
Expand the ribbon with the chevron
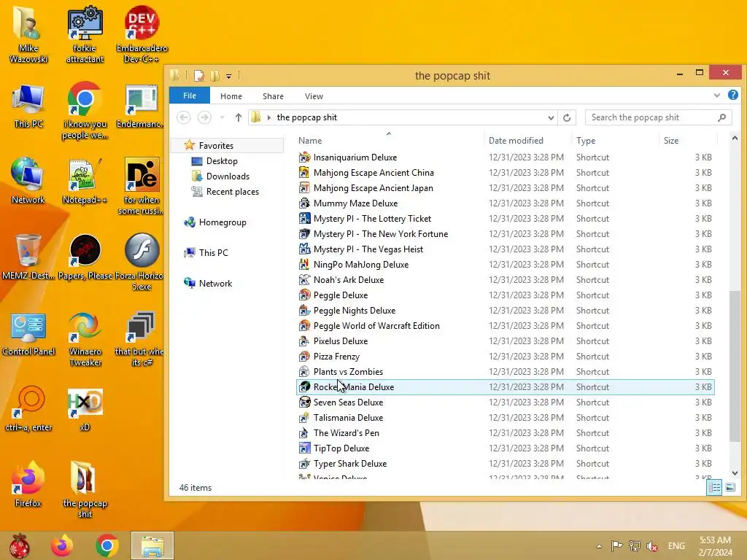click(x=717, y=96)
